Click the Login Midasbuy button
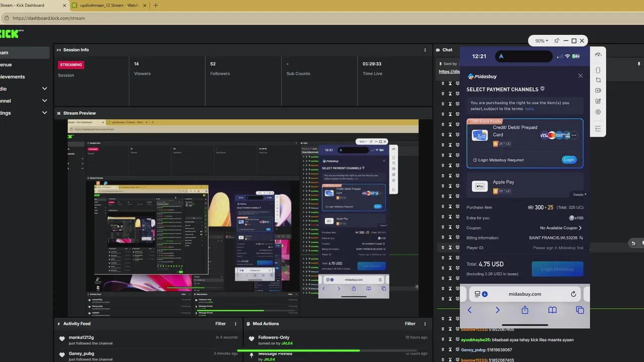The height and width of the screenshot is (362, 644). coord(557,269)
